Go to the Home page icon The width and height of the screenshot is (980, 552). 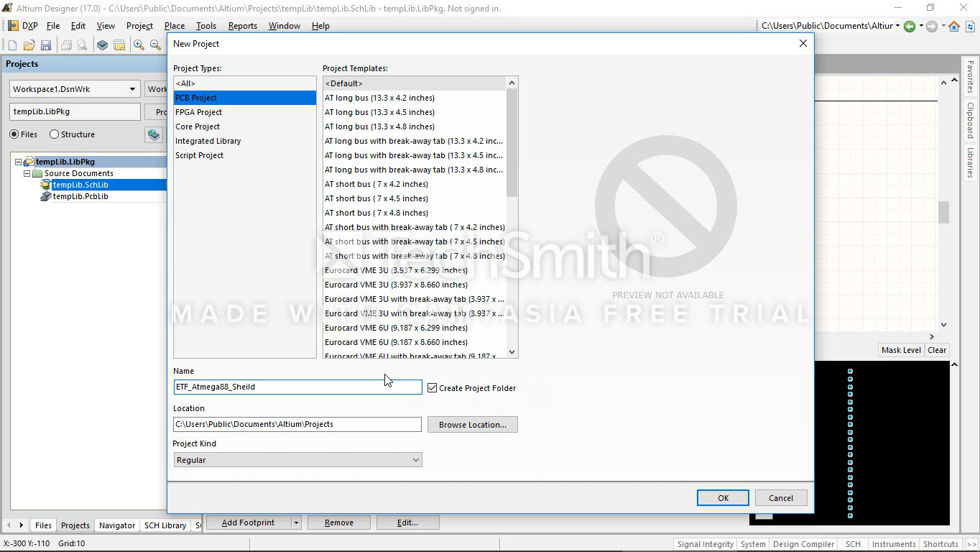click(954, 26)
